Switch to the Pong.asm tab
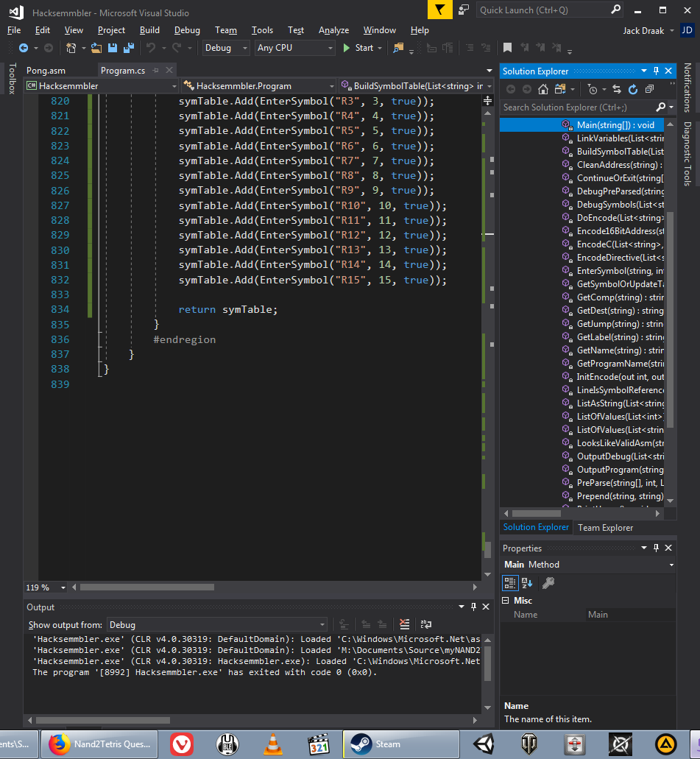The image size is (700, 759). tap(46, 71)
